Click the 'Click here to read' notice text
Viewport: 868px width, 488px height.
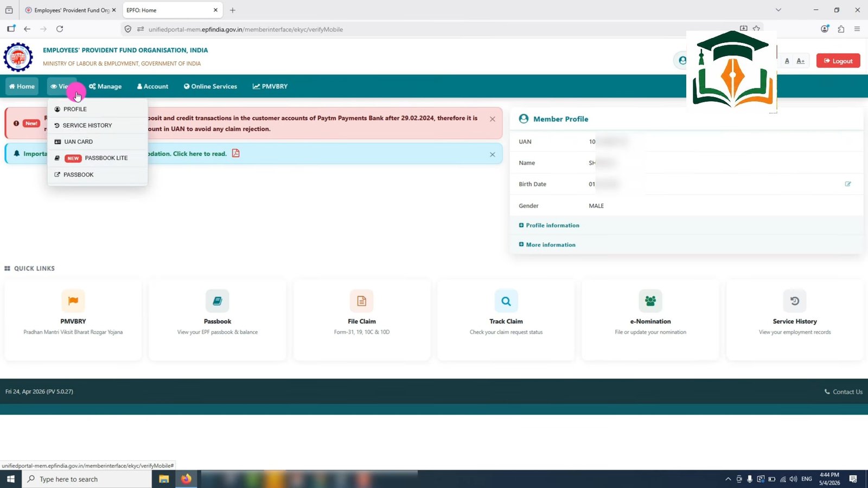click(x=200, y=153)
